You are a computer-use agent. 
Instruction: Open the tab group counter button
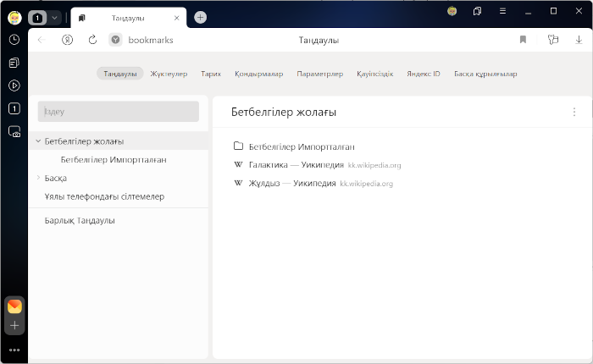pos(37,18)
